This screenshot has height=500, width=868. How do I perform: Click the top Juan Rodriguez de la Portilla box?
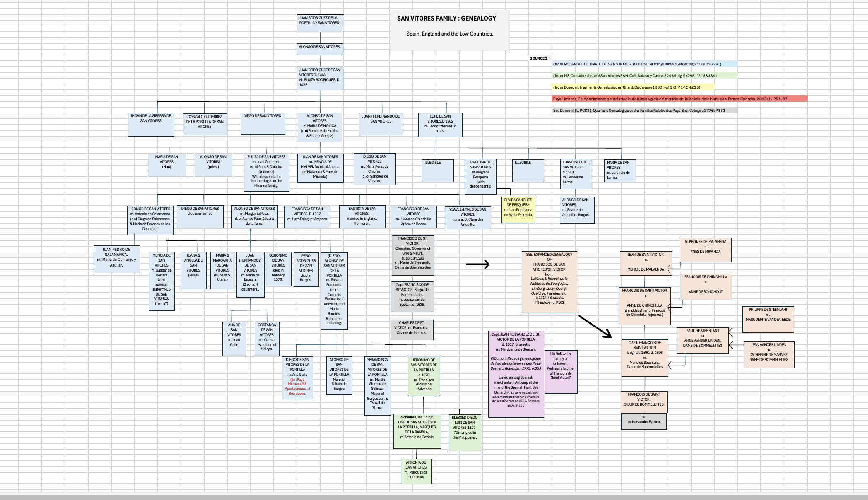pos(321,23)
